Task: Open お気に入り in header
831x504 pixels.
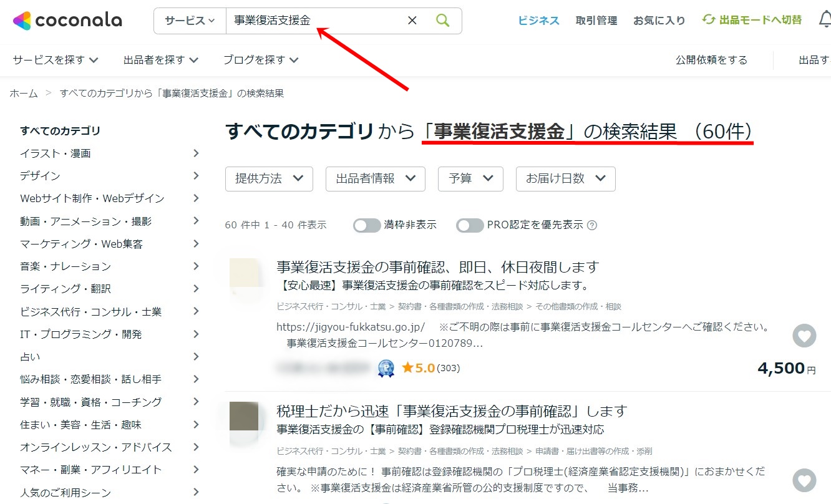Action: tap(659, 21)
